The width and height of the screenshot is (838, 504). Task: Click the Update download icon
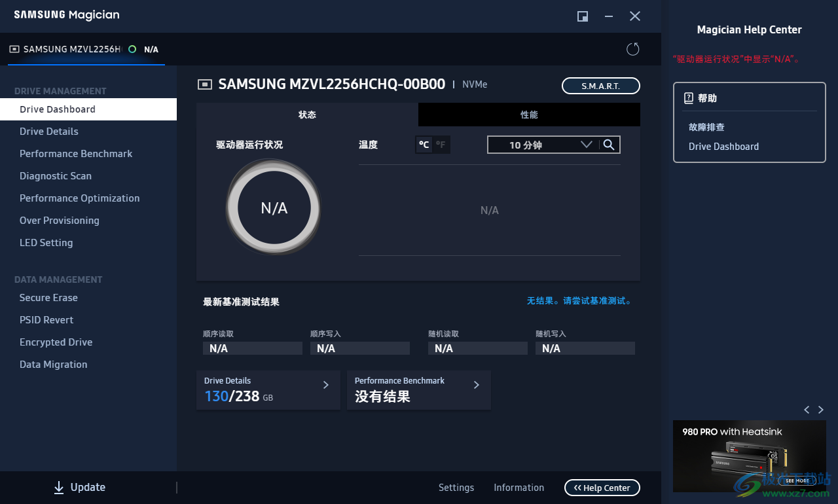point(60,487)
